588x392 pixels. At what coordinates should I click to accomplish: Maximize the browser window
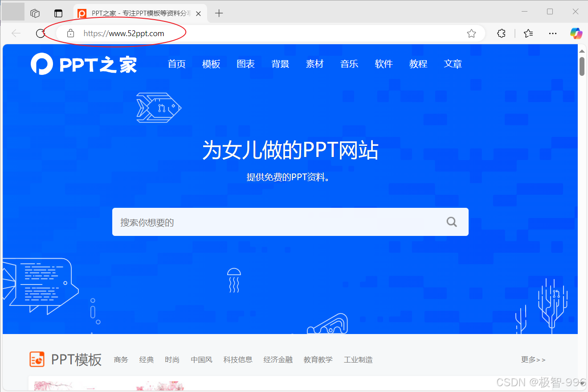tap(550, 12)
